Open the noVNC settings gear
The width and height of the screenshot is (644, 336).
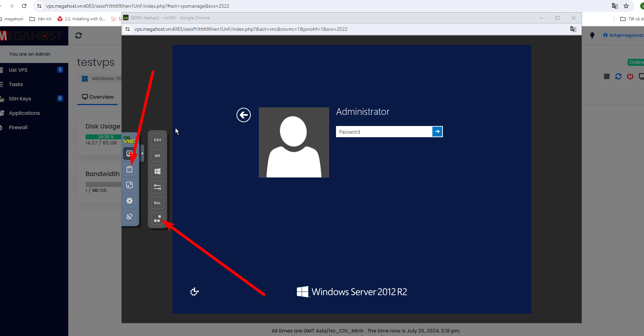click(129, 201)
